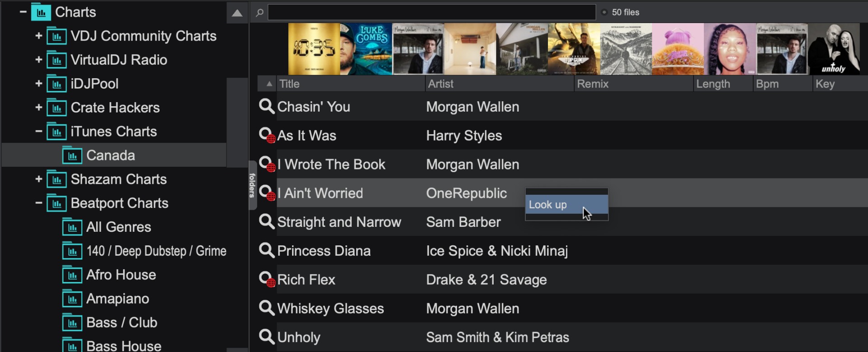
Task: Click into the song search input field
Action: point(431,13)
